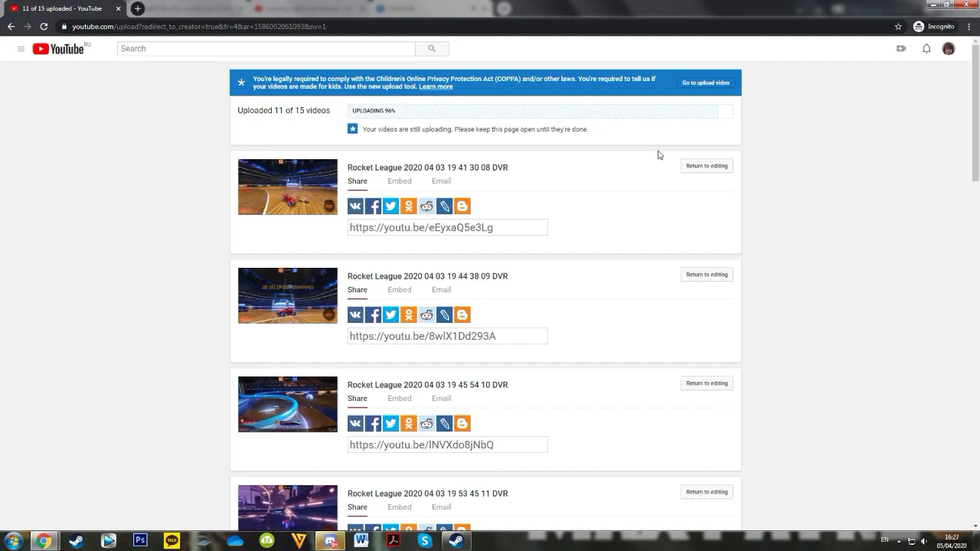Select the youtu.be/8wlX1Dd293A link field
Image resolution: width=980 pixels, height=551 pixels.
click(x=448, y=336)
